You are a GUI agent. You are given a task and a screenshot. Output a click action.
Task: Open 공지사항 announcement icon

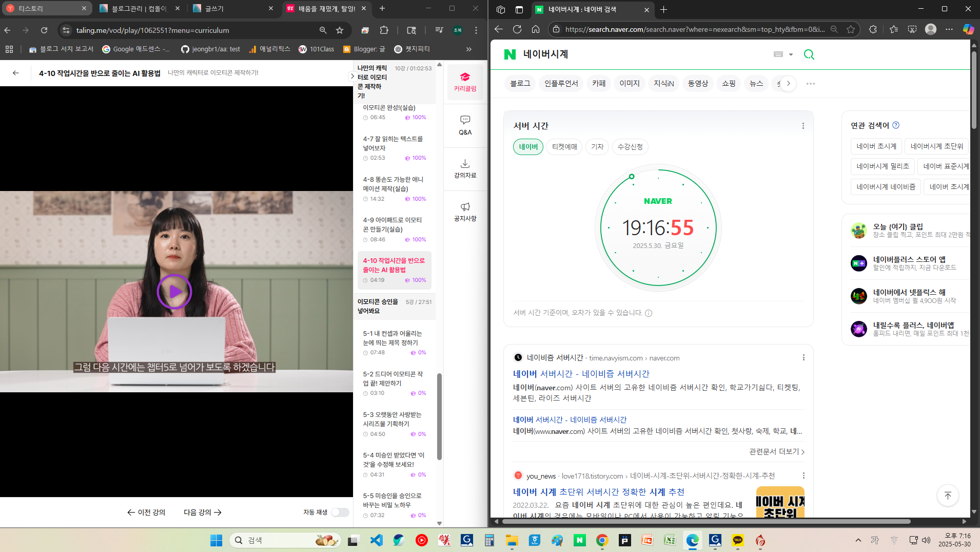(465, 212)
